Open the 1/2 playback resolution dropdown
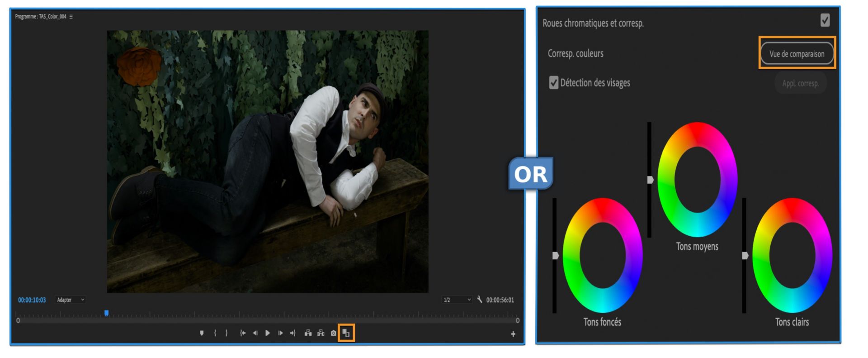The image size is (868, 358). tap(457, 300)
